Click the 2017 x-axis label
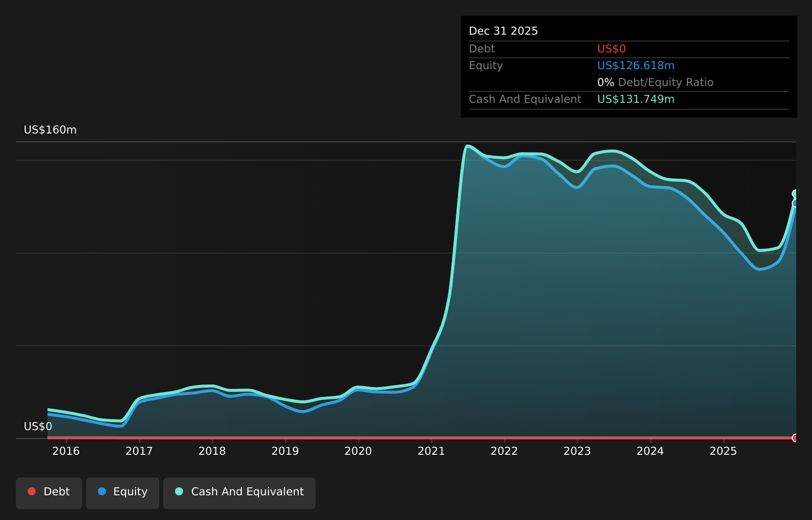812x520 pixels. point(139,451)
